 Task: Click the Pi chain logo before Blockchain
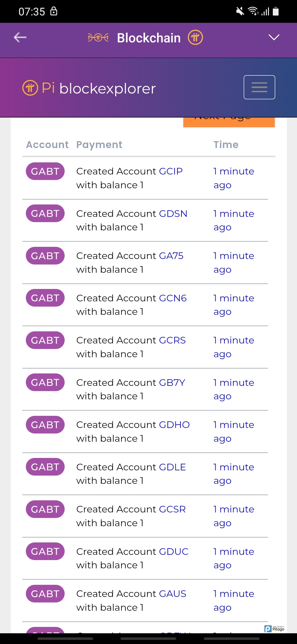click(x=98, y=37)
